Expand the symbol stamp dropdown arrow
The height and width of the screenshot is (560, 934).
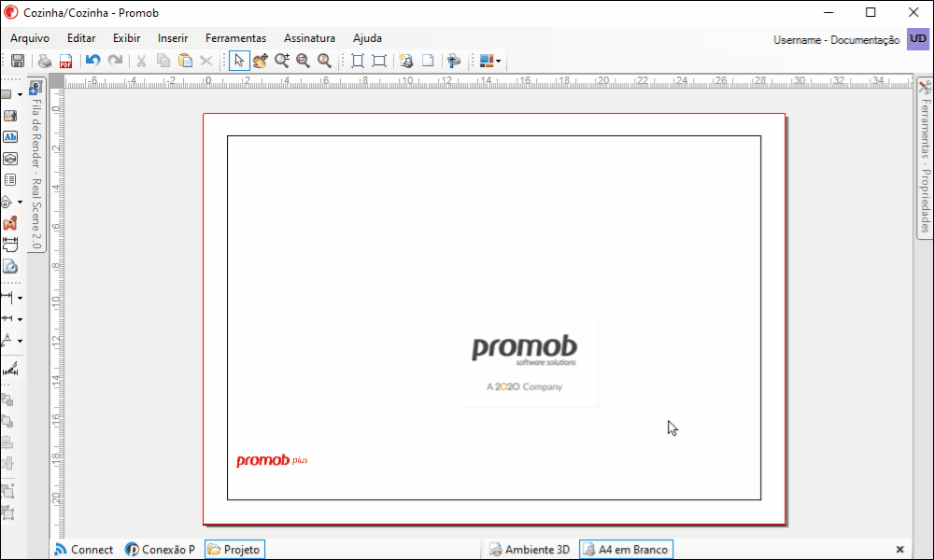click(x=20, y=203)
